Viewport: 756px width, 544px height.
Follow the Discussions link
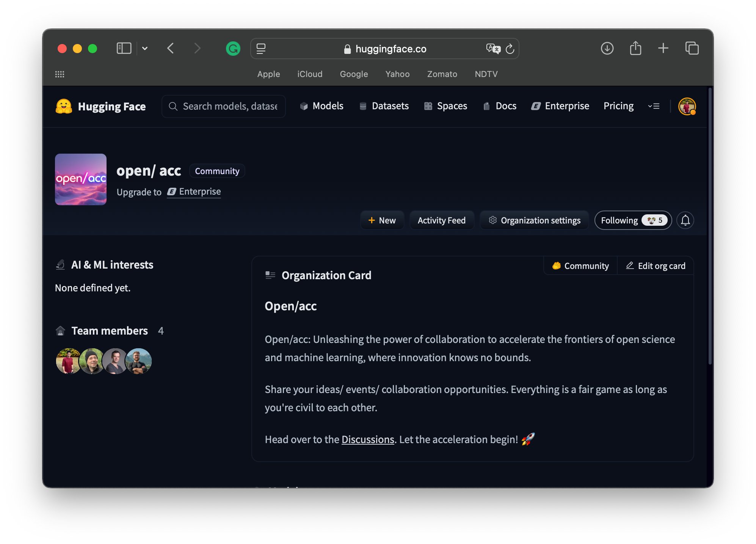point(368,439)
